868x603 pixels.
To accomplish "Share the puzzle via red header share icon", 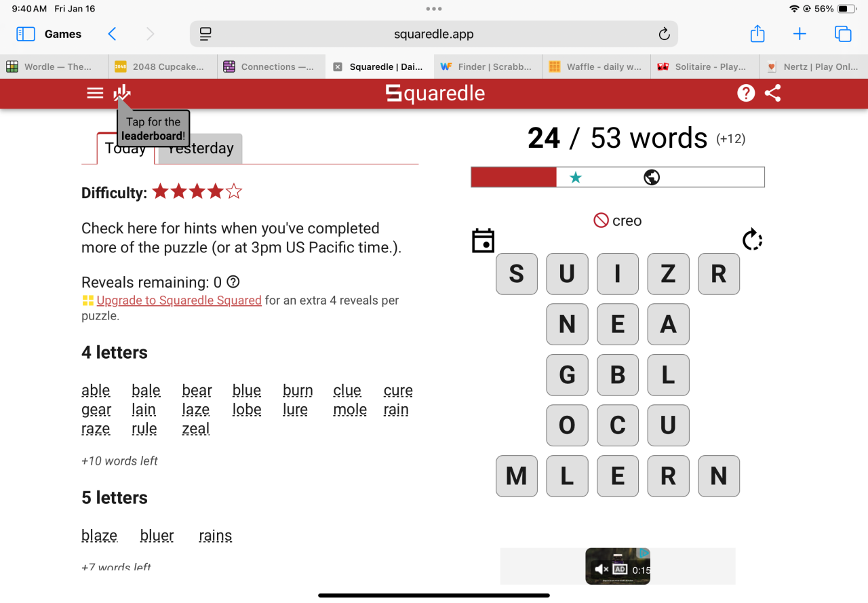I will [x=773, y=93].
